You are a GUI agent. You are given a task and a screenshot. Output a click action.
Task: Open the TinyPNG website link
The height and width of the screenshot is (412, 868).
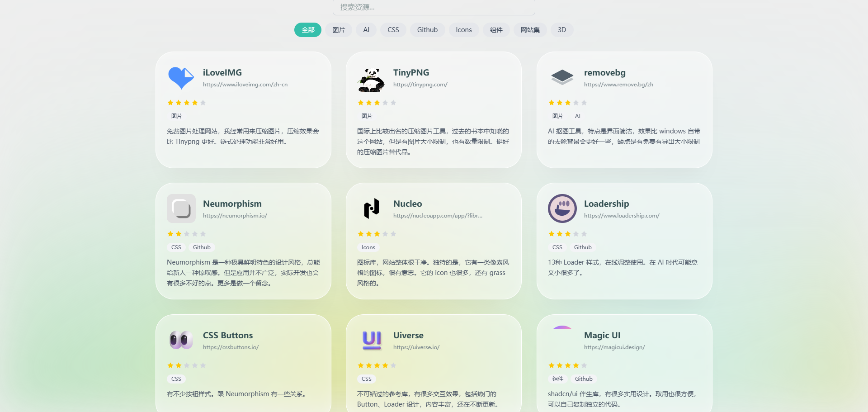tap(420, 84)
